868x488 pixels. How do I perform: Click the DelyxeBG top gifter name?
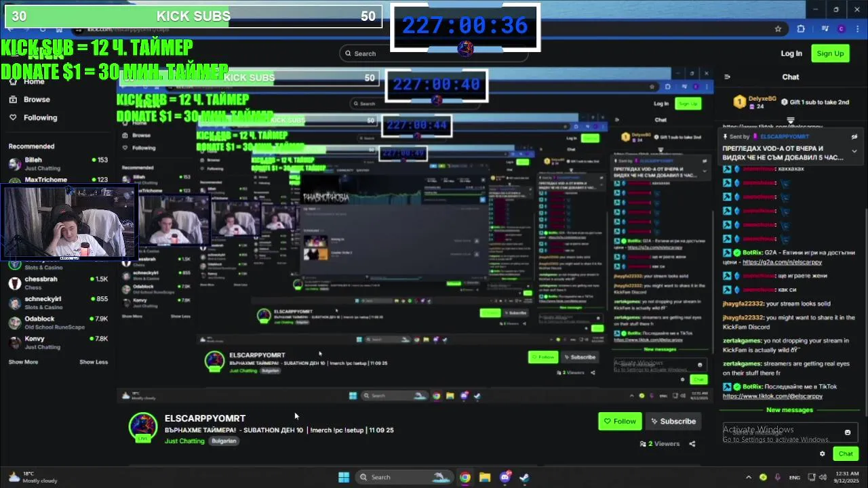[x=762, y=99]
